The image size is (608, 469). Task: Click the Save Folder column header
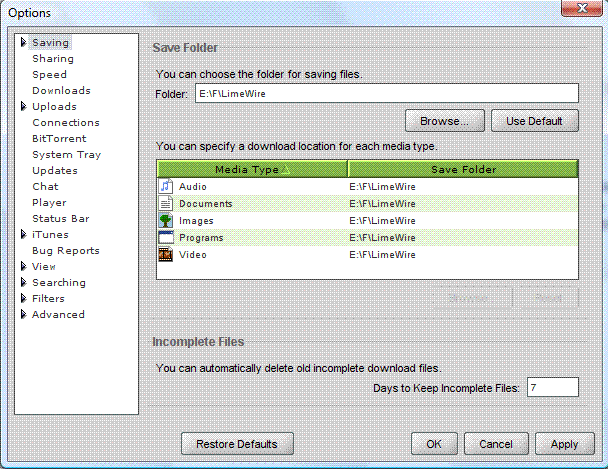463,169
